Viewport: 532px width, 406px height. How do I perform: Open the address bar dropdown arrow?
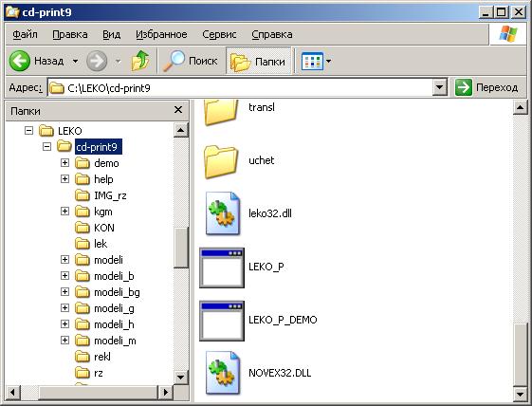pyautogui.click(x=439, y=87)
